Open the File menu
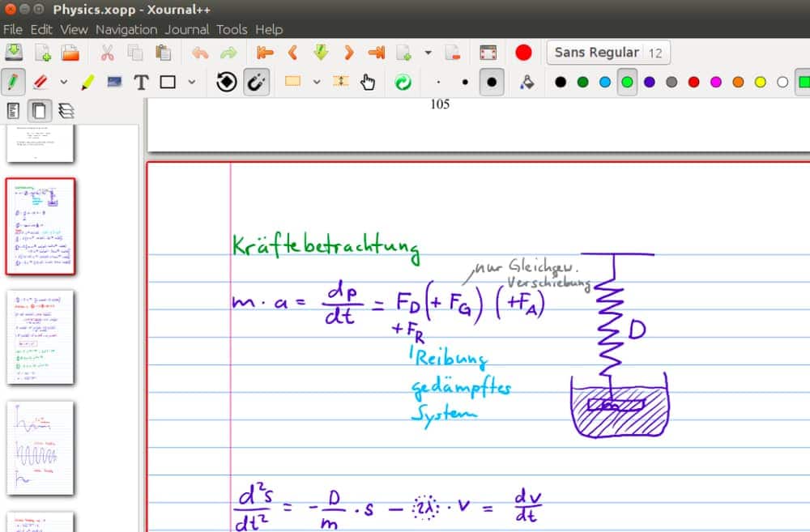 coord(12,29)
